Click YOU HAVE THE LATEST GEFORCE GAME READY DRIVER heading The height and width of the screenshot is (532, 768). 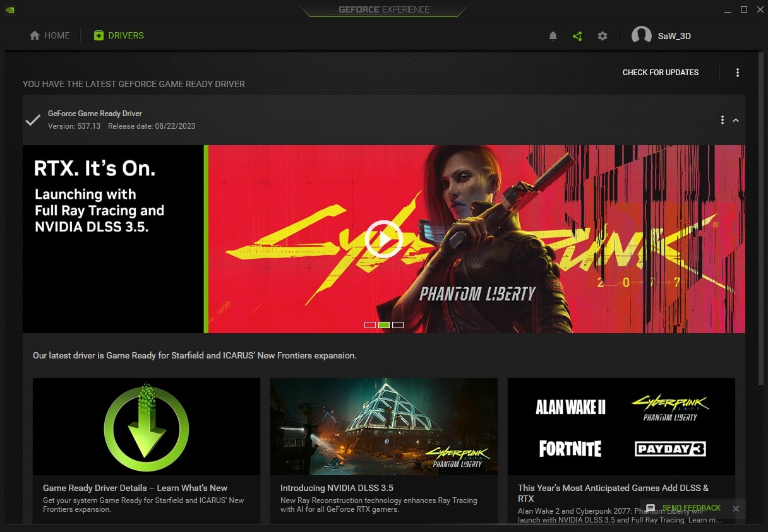(x=134, y=84)
